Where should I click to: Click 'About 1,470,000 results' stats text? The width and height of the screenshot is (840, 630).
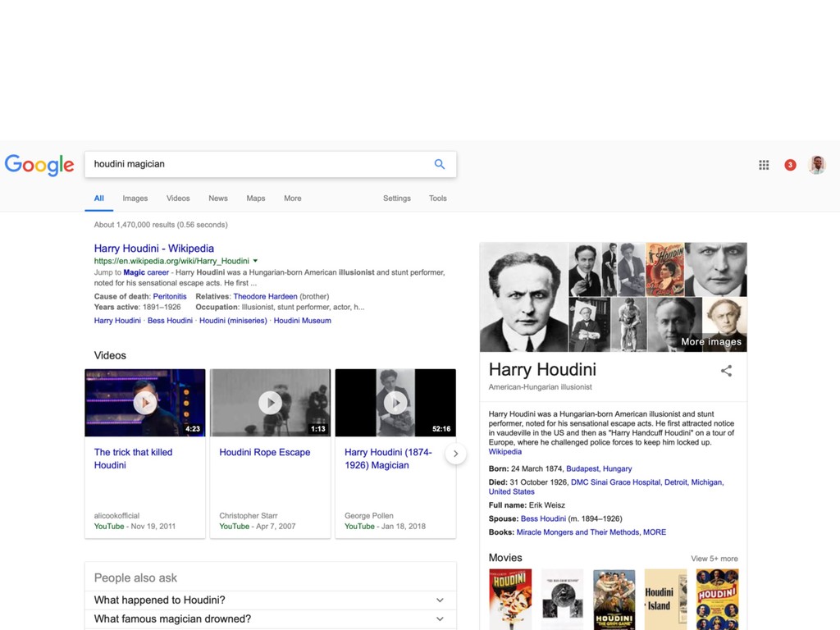pyautogui.click(x=161, y=225)
